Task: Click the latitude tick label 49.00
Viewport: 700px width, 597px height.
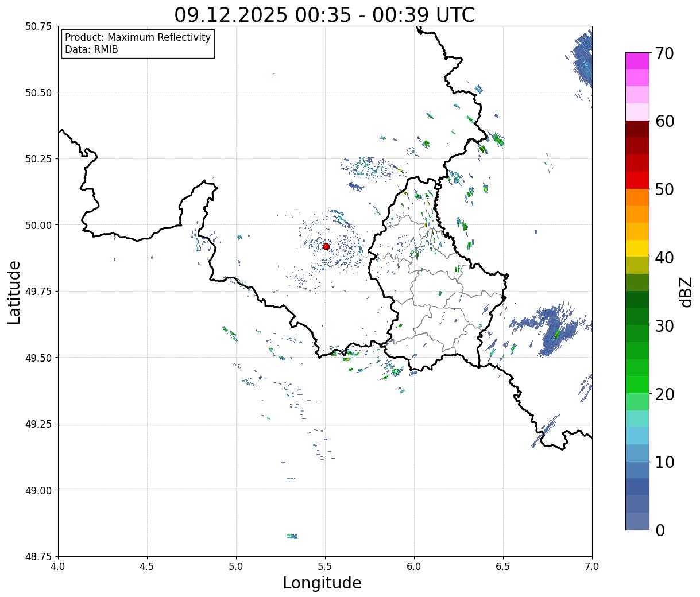Action: pyautogui.click(x=38, y=490)
